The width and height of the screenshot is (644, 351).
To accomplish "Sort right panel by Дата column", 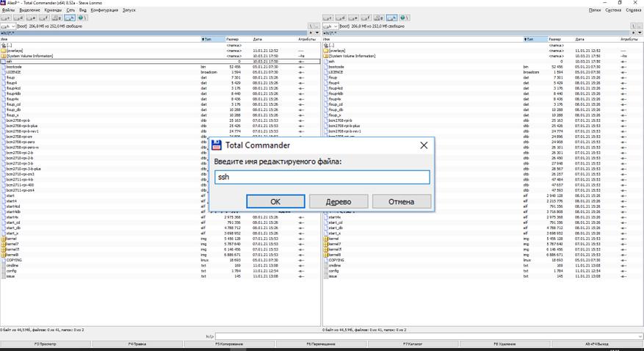I will click(x=596, y=39).
